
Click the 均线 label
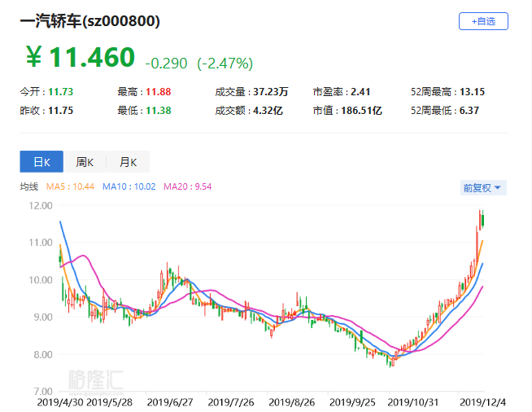pos(28,186)
